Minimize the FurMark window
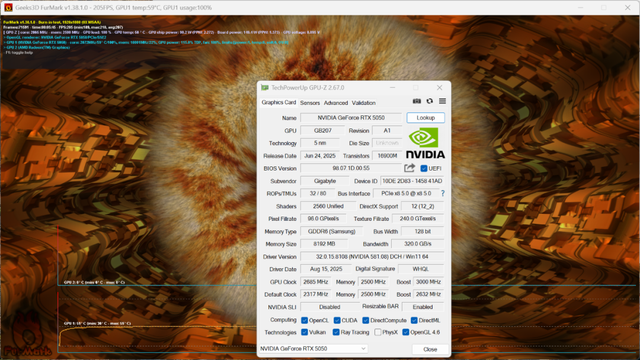 (x=581, y=7)
